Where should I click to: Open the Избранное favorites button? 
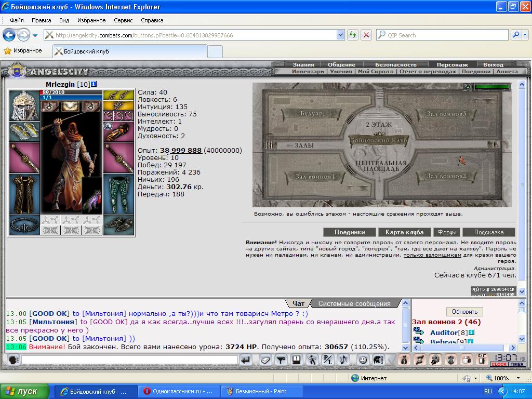click(23, 50)
